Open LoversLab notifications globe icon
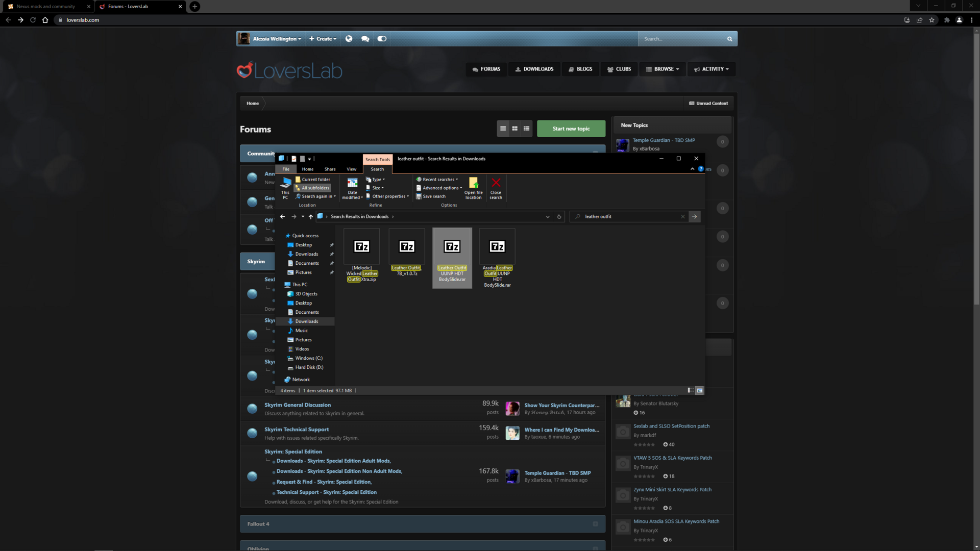The height and width of the screenshot is (551, 980). (349, 39)
